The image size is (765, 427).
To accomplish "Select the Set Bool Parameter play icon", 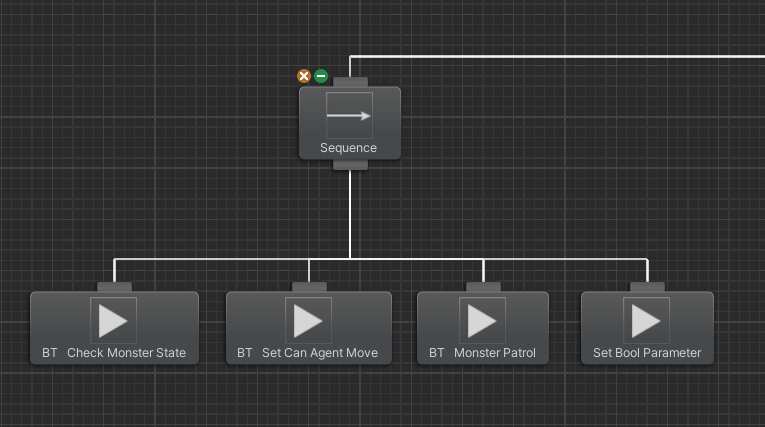I will point(646,321).
